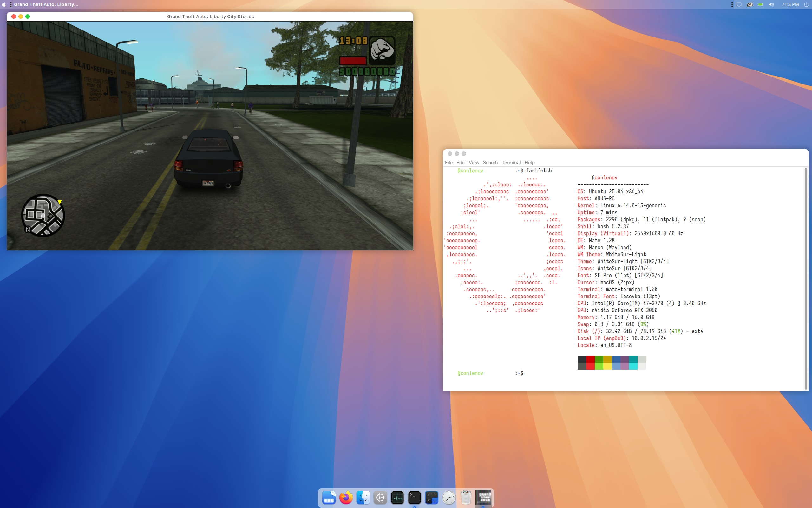
Task: Click the volume speaker icon
Action: pyautogui.click(x=771, y=4)
